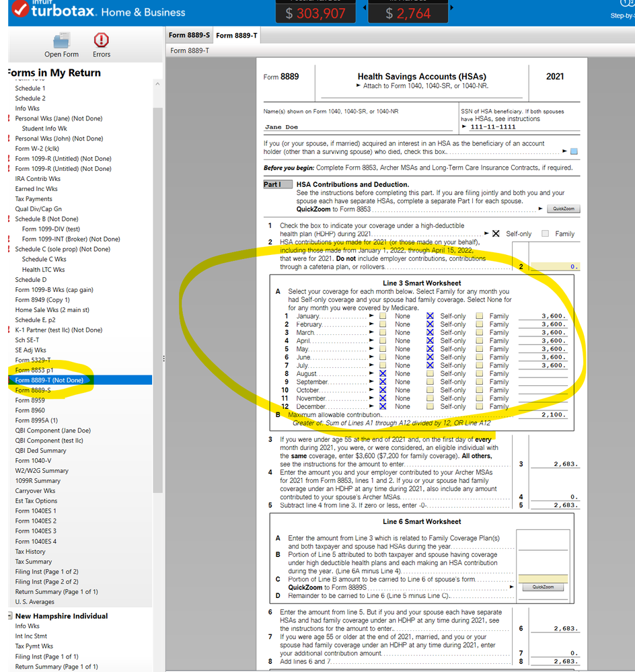Check Self-only for September coverage
Viewport: 635px width, 672px height.
point(430,381)
